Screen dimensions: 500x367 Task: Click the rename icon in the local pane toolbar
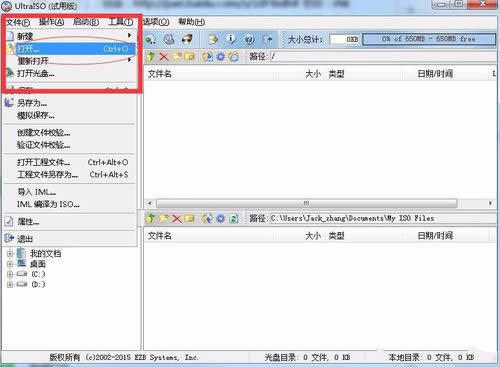coord(189,218)
